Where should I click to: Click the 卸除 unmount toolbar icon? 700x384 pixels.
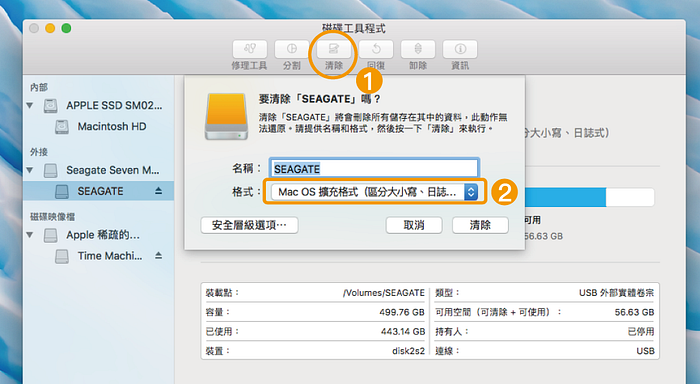[418, 49]
